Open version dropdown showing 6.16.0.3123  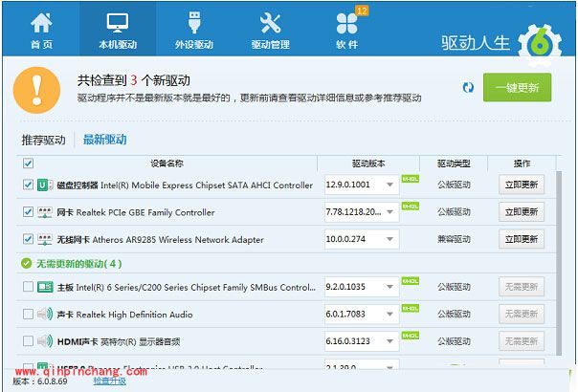[362, 341]
